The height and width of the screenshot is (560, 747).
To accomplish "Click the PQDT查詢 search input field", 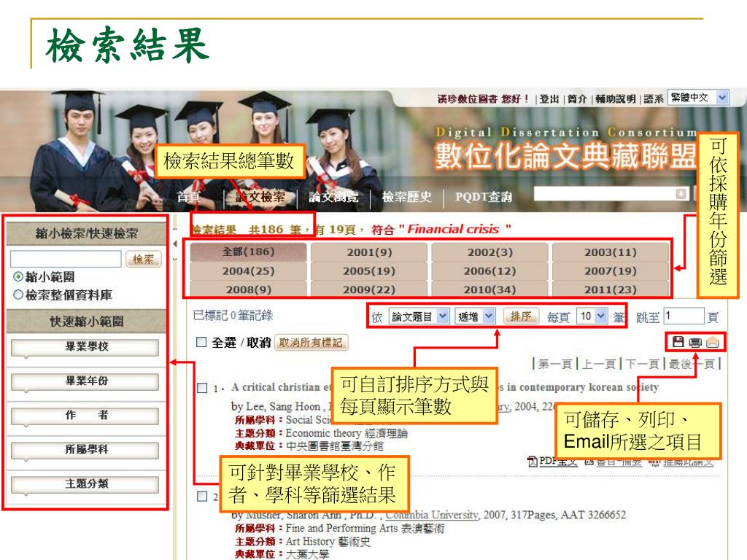I will (x=611, y=193).
